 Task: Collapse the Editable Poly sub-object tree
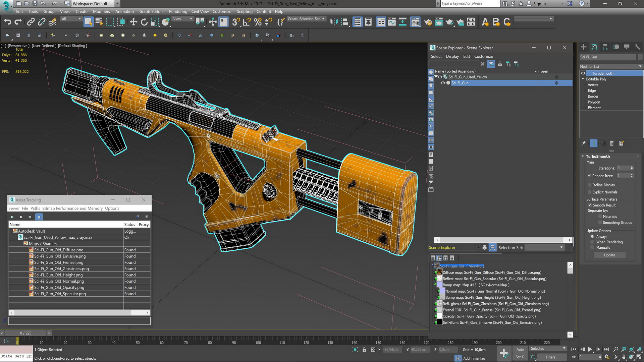pos(583,79)
